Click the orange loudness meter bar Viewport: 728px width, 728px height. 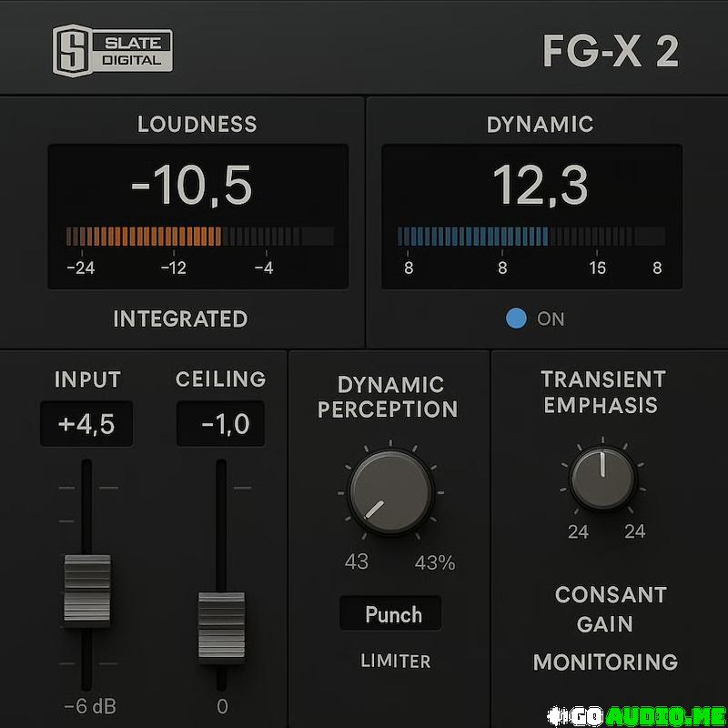(x=146, y=237)
